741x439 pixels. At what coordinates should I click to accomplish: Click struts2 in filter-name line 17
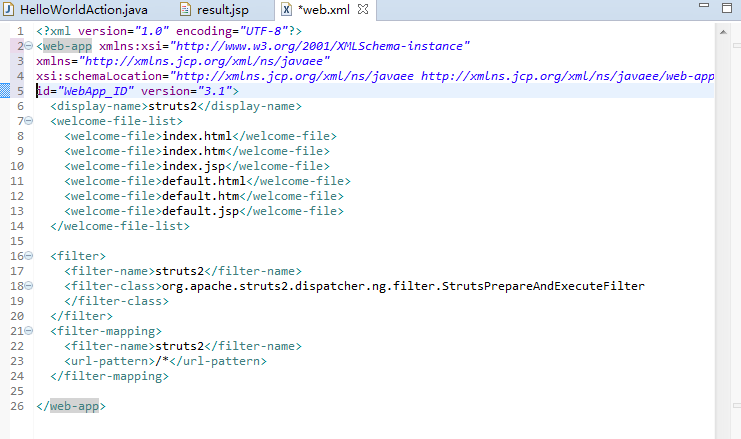coord(180,271)
